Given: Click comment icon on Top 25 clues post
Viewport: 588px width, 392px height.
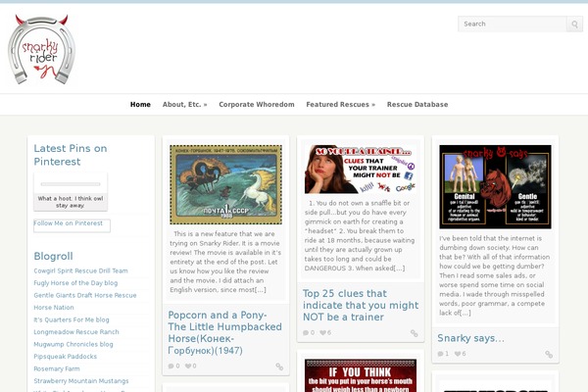Looking at the screenshot, I should (306, 333).
